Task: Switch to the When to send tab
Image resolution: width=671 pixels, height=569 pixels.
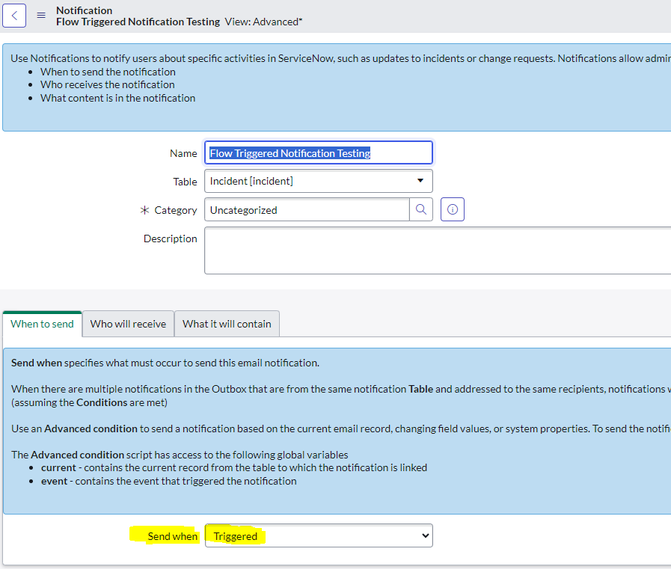Action: click(x=42, y=324)
